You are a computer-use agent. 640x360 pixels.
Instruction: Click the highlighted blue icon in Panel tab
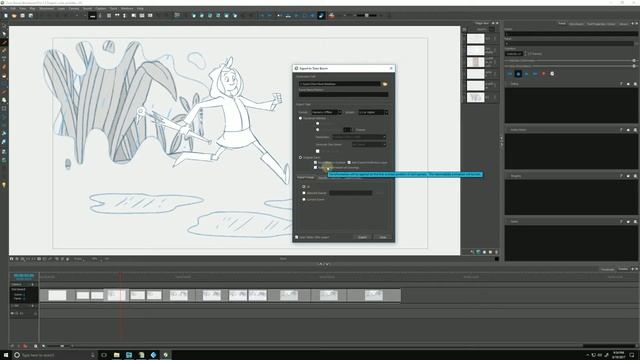[x=518, y=74]
